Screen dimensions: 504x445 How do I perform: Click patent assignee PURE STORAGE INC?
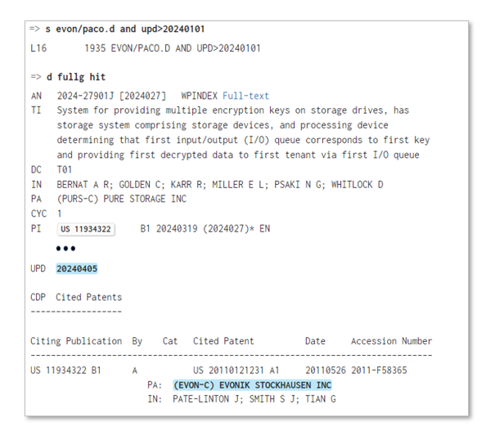tap(122, 199)
